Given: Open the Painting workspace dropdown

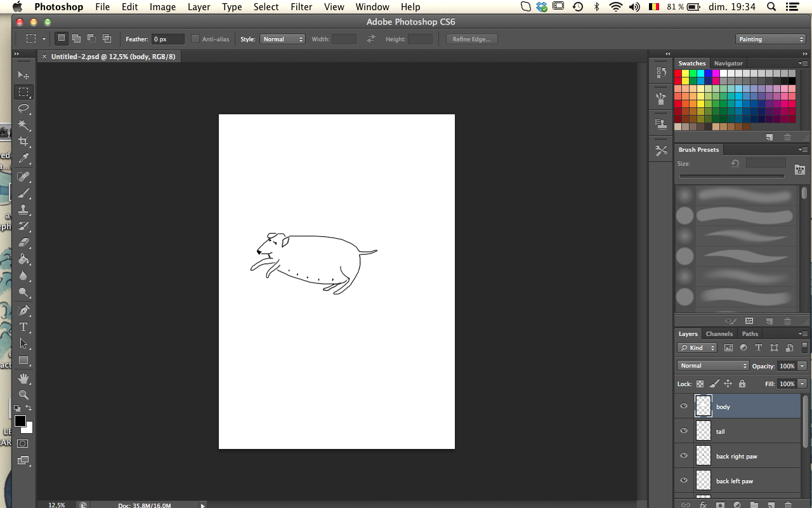Looking at the screenshot, I should [771, 39].
